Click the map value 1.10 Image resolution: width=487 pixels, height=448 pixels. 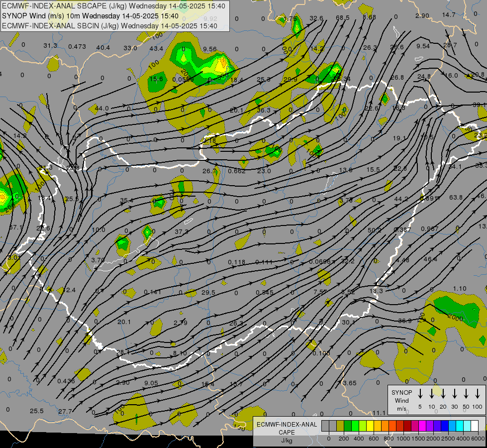pyautogui.click(x=460, y=289)
